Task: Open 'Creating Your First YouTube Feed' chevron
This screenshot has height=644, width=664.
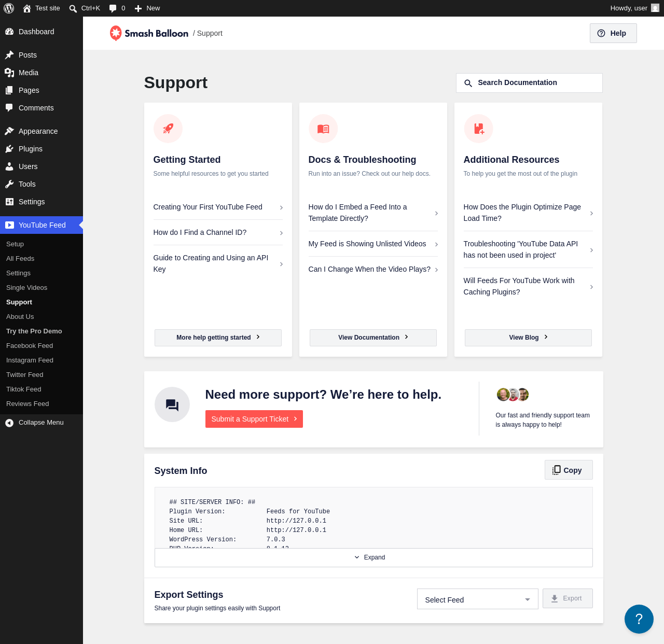Action: point(281,207)
